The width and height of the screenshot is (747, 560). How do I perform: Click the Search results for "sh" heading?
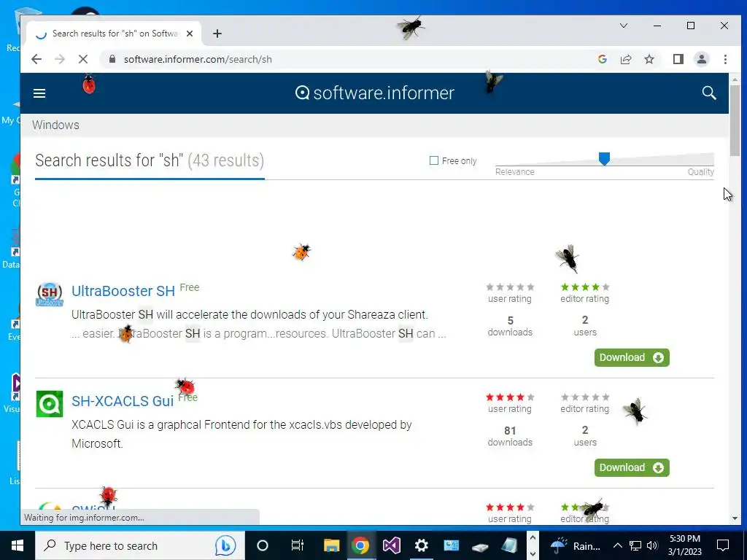(x=150, y=160)
